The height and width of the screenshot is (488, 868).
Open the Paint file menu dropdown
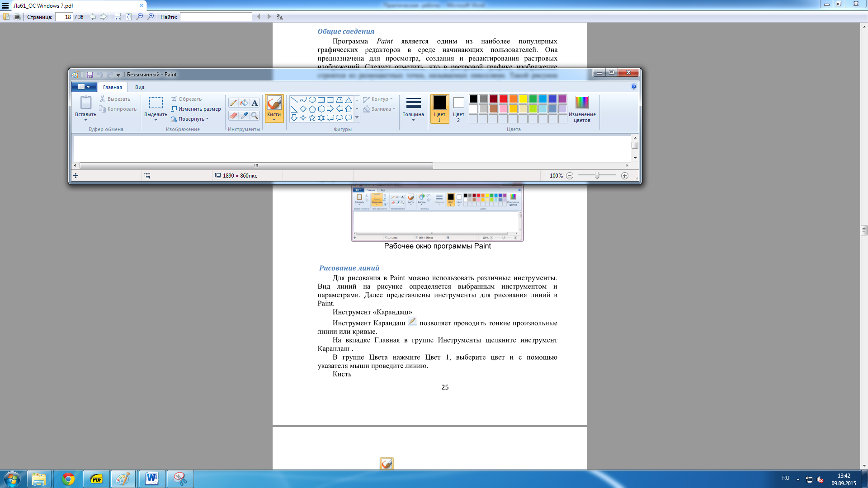tap(84, 87)
